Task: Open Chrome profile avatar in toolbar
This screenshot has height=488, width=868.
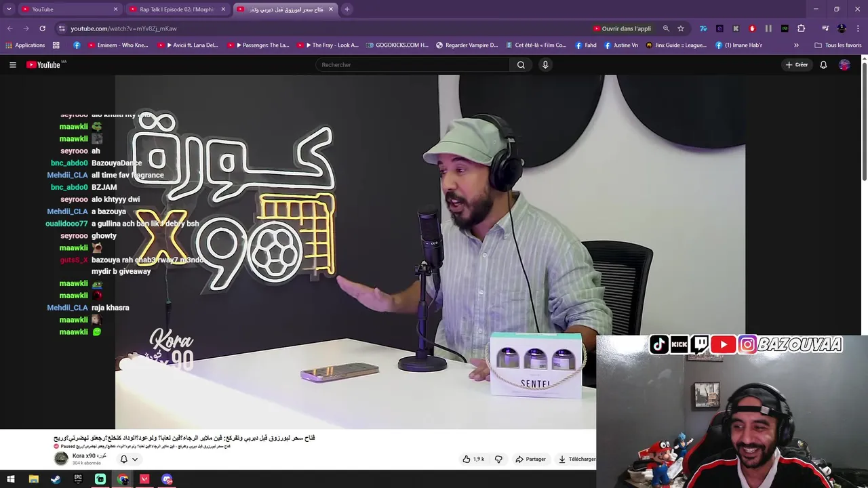Action: click(x=842, y=28)
